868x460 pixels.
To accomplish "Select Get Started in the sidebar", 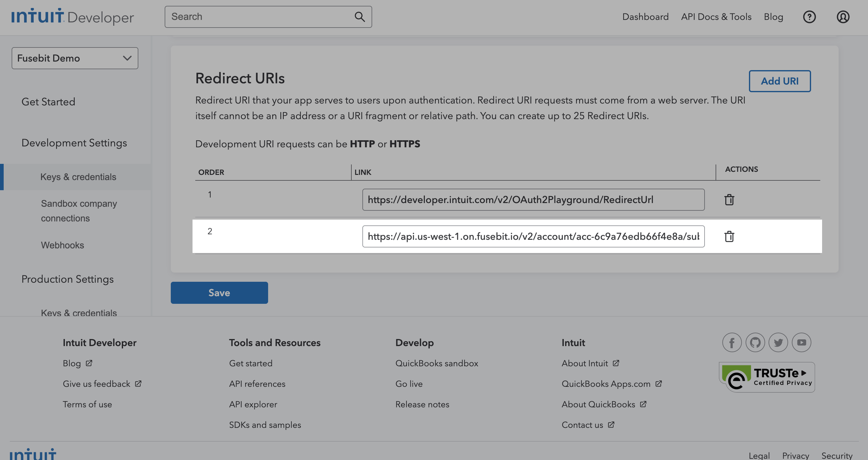I will tap(48, 101).
